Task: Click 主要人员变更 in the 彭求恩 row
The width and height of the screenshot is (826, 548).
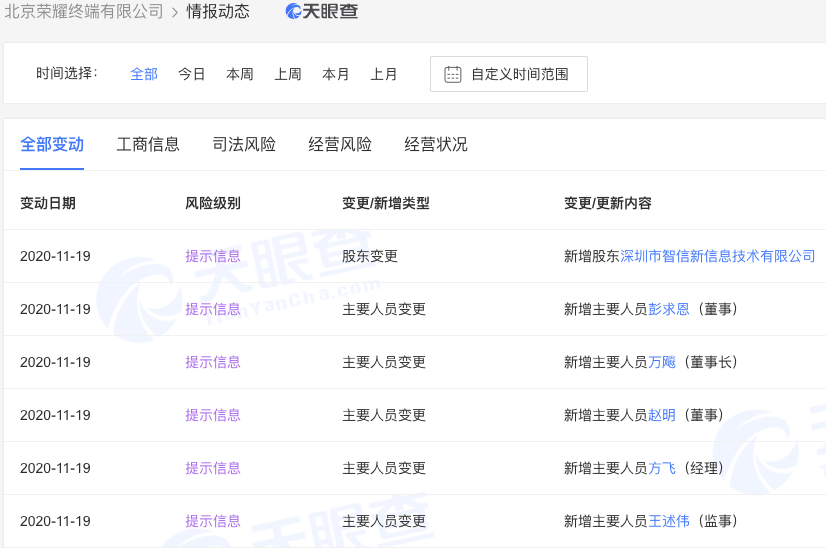Action: point(384,309)
